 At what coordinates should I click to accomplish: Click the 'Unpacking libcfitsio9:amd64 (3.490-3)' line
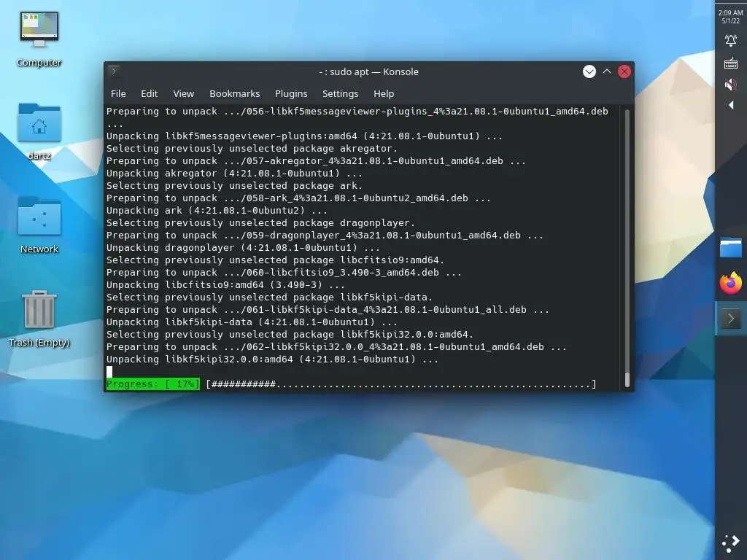(225, 285)
